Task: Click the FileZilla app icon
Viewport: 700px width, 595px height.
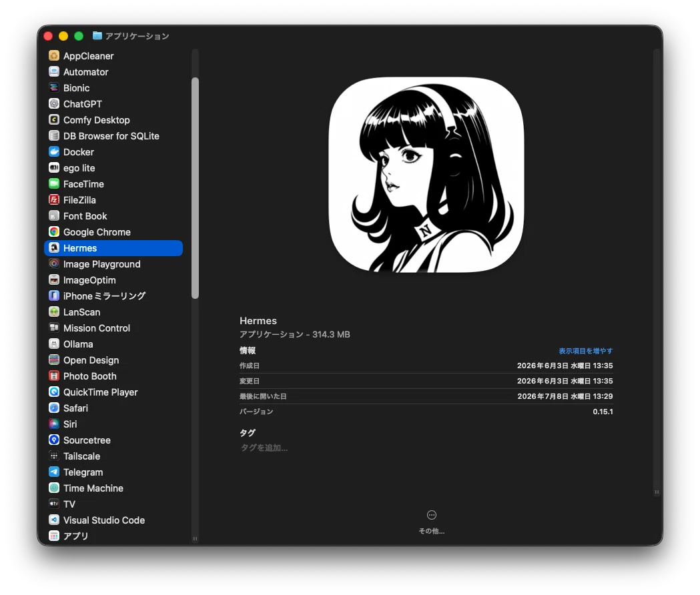Action: tap(54, 200)
